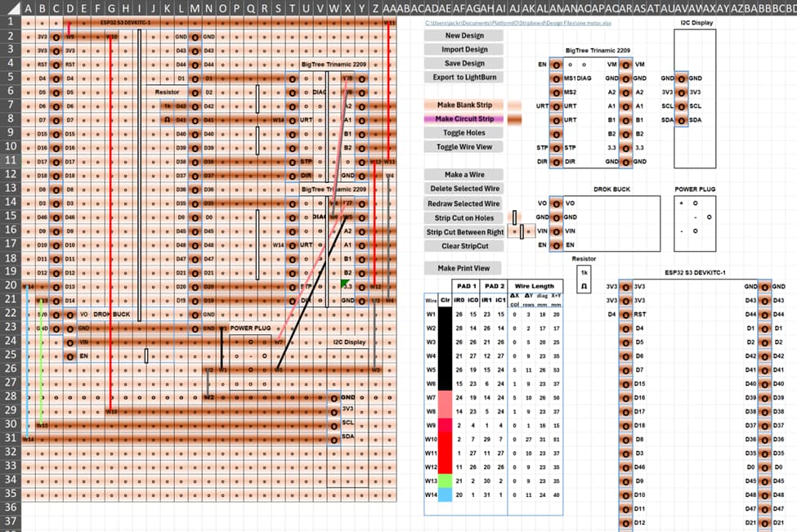Viewport: 797px width, 532px height.
Task: Click the green Clr swatch for wire W13
Action: coord(446,481)
